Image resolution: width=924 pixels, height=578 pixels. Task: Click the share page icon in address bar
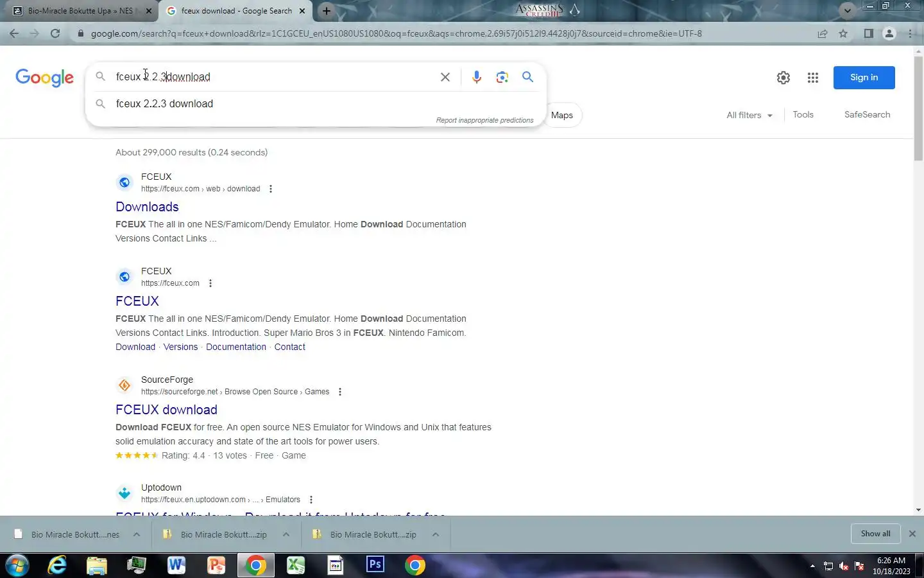coord(822,33)
